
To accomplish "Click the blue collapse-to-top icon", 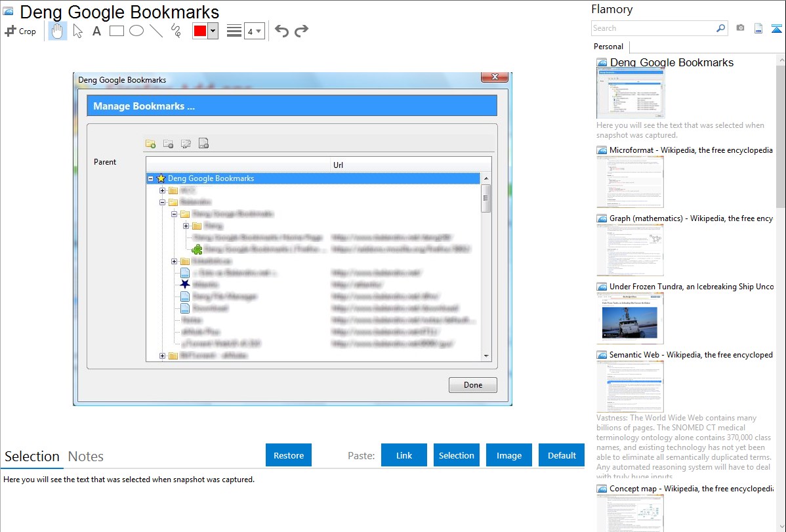I will click(776, 28).
